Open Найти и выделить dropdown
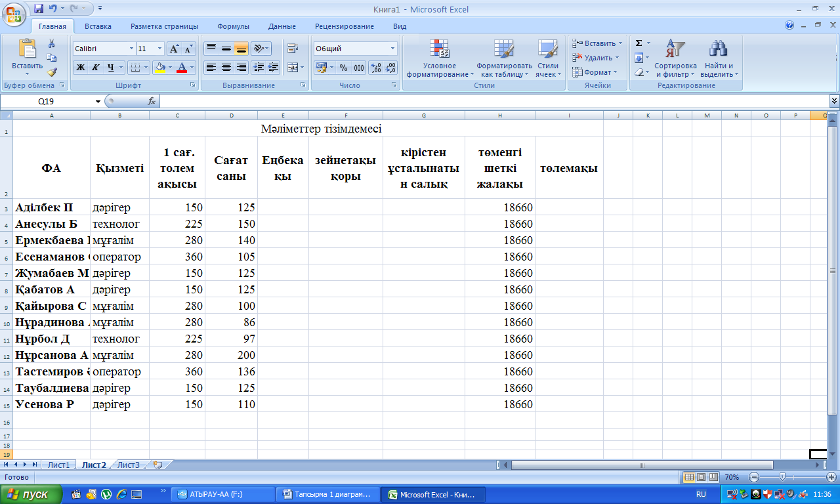The image size is (840, 504). 719,58
